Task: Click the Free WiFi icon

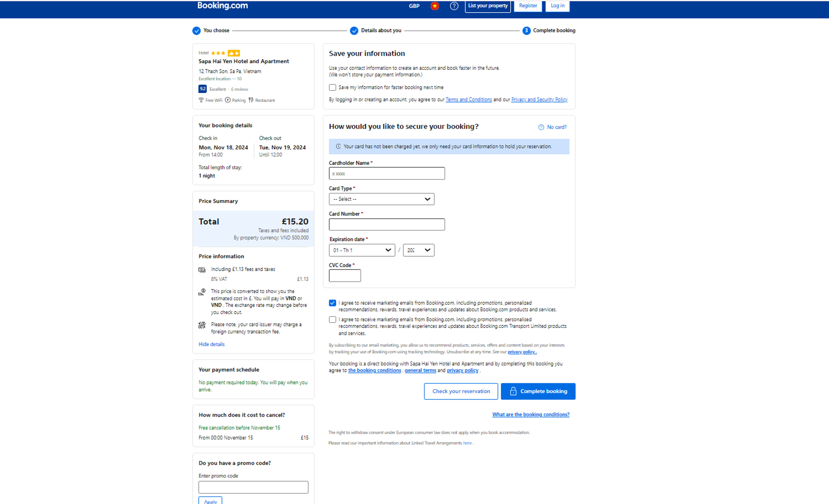Action: 201,100
